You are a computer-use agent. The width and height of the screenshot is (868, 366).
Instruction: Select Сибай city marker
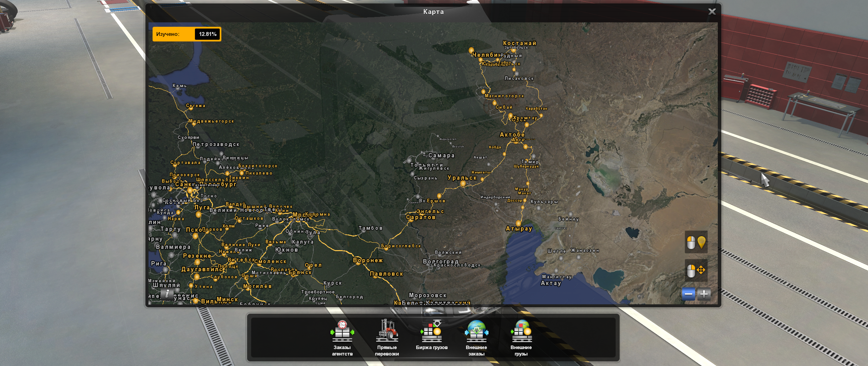[x=494, y=103]
